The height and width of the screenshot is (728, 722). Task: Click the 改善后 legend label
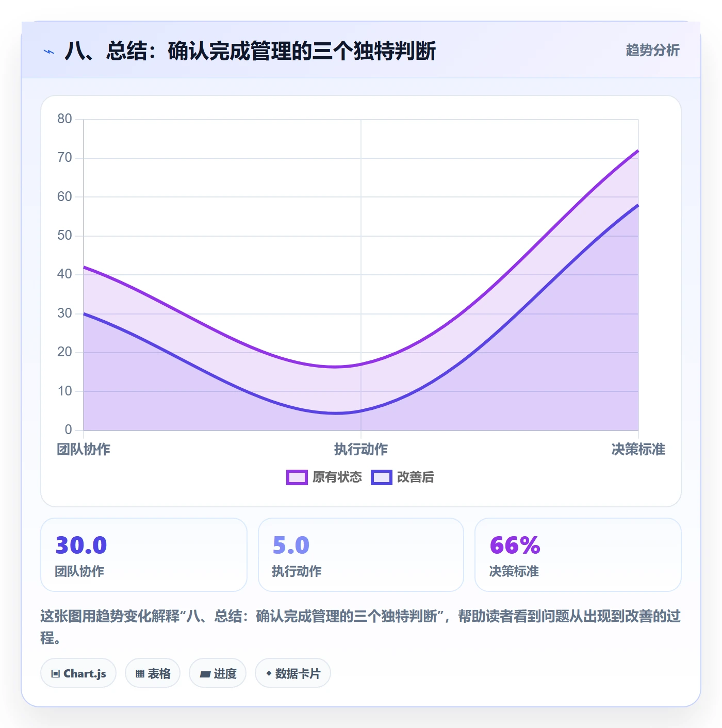[x=416, y=477]
